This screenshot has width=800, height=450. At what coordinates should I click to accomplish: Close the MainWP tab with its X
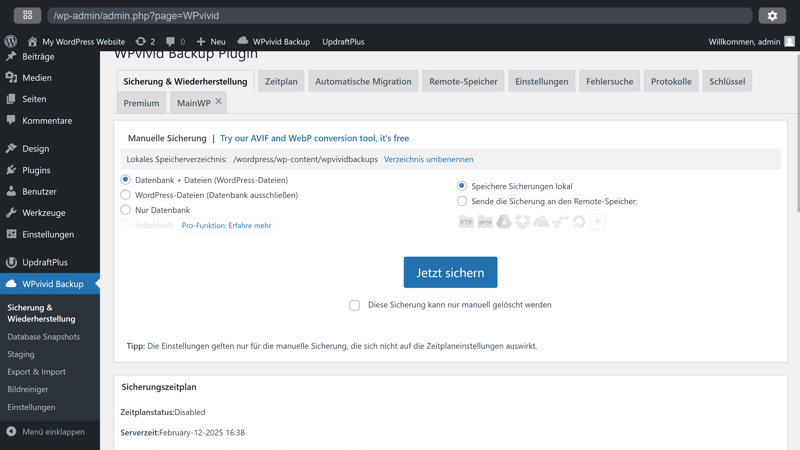[x=218, y=101]
